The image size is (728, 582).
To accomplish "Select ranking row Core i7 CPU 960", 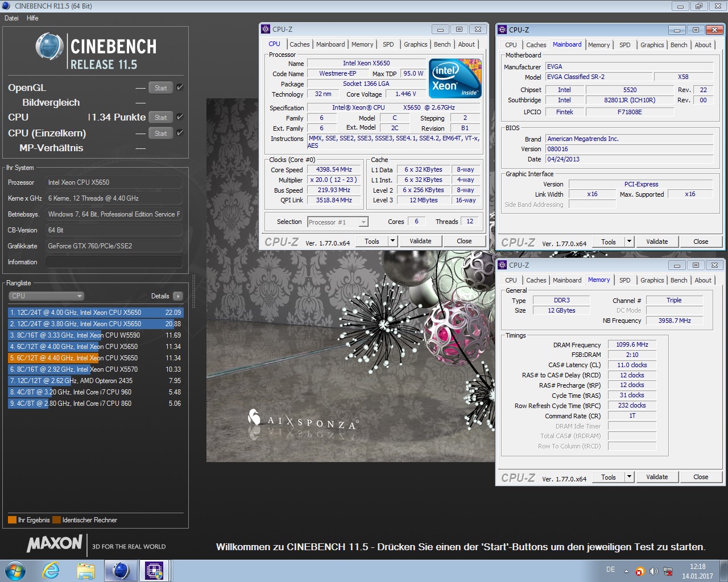I will tap(96, 392).
